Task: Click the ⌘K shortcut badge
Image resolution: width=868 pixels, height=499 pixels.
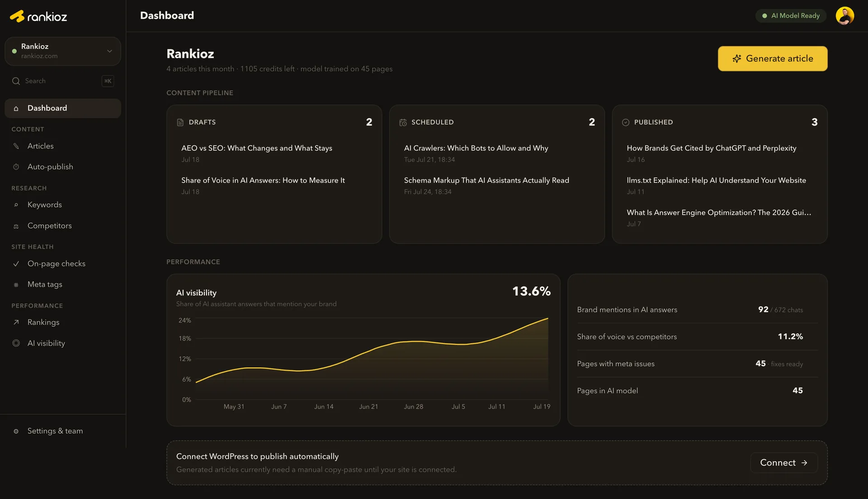Action: tap(108, 81)
